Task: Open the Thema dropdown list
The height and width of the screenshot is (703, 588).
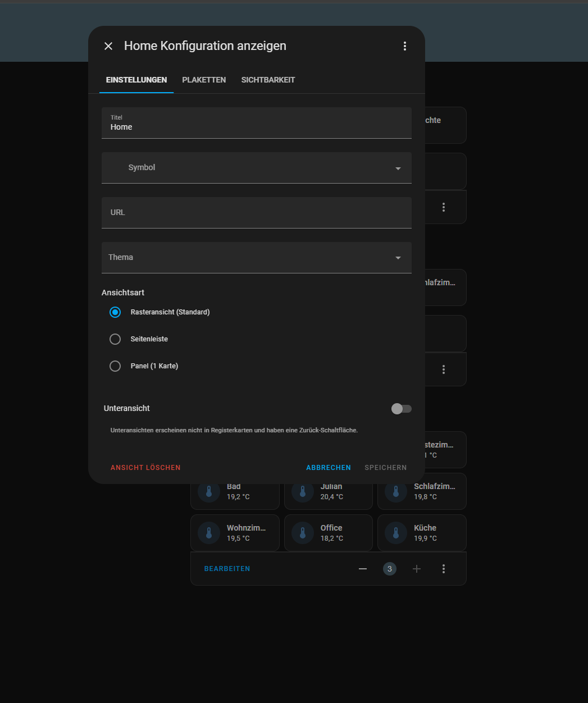Action: [x=256, y=258]
